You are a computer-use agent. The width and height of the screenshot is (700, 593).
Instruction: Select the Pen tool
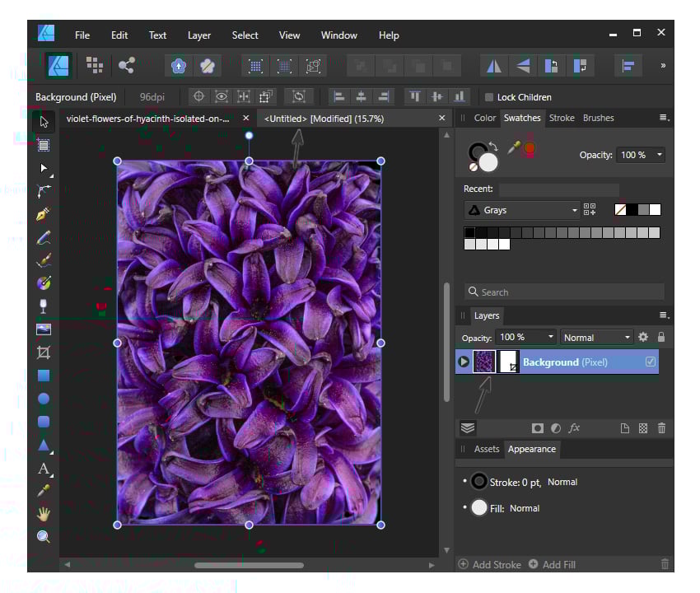[44, 212]
